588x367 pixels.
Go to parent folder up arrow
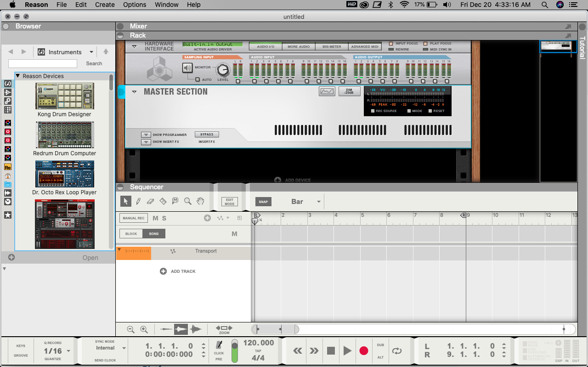(106, 52)
